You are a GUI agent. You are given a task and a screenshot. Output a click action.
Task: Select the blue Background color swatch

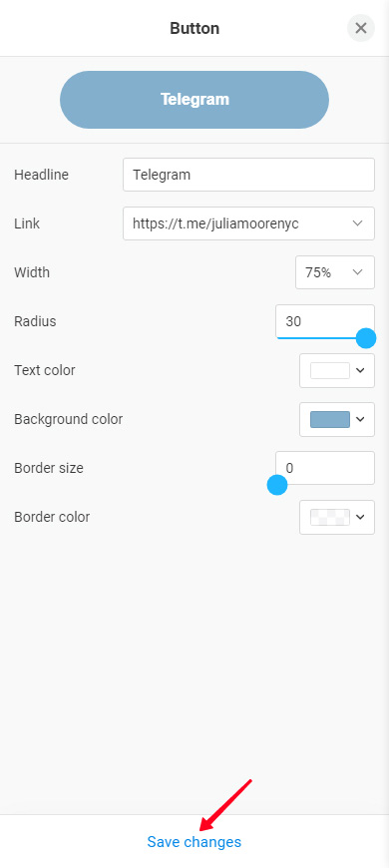330,420
